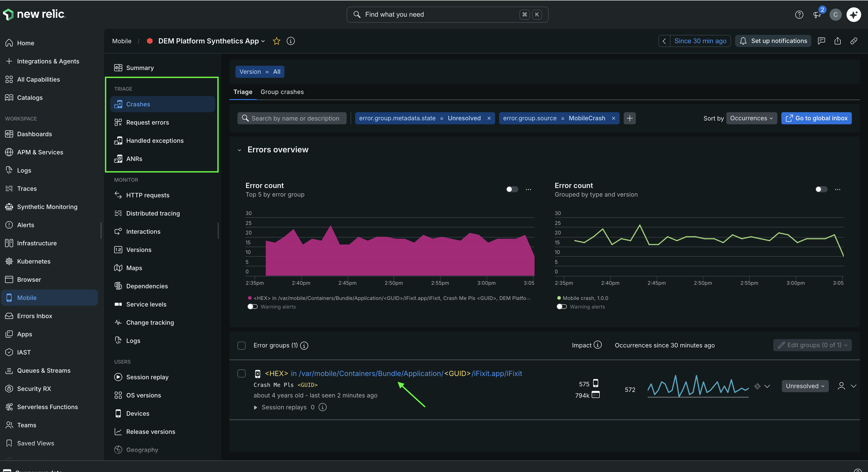This screenshot has width=868, height=472.
Task: Open the DEM Platform Synthetics App dropdown
Action: pyautogui.click(x=211, y=41)
